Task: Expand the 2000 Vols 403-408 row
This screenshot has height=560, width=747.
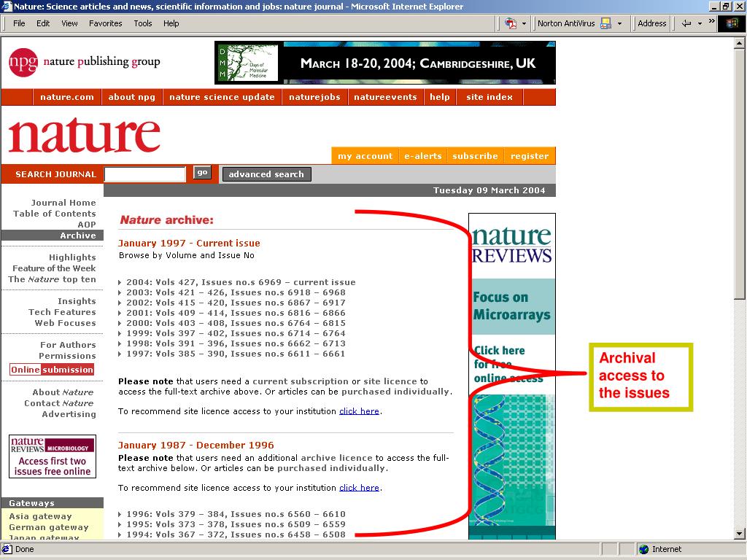Action: 232,323
